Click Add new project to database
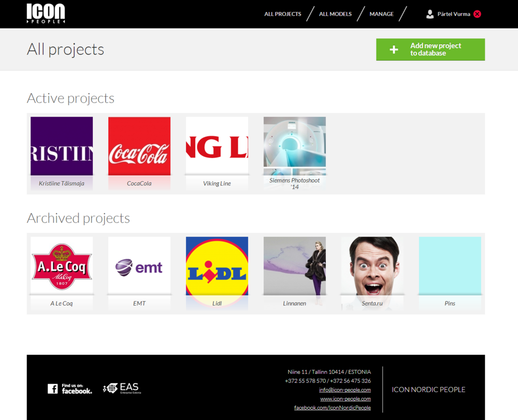518x420 pixels. 430,50
